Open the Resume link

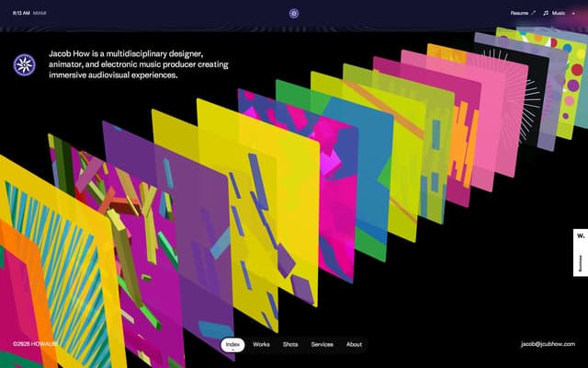pos(519,13)
